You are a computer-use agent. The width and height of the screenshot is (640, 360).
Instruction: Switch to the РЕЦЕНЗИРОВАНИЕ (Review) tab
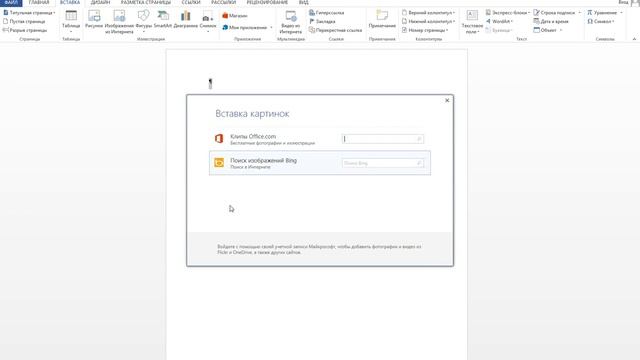[267, 2]
